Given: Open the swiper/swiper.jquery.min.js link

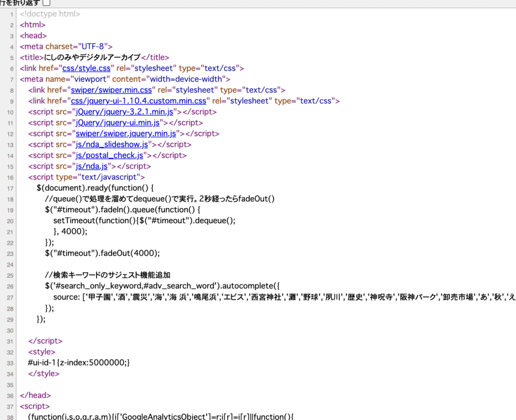Looking at the screenshot, I should click(x=125, y=133).
